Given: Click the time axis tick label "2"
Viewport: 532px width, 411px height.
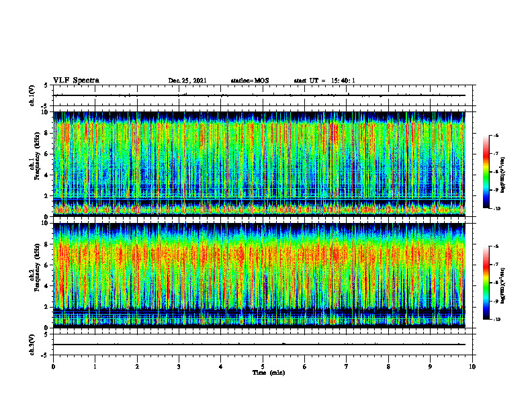Looking at the screenshot, I should coord(137,367).
